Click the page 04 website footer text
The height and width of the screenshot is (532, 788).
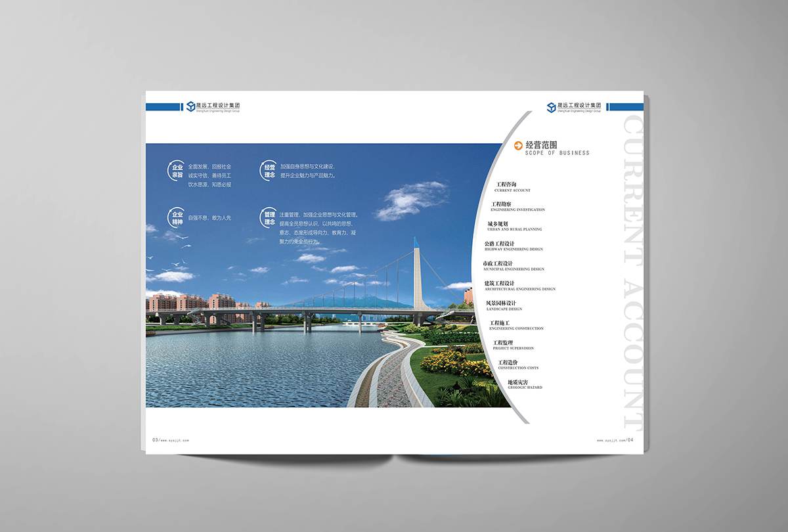point(615,440)
